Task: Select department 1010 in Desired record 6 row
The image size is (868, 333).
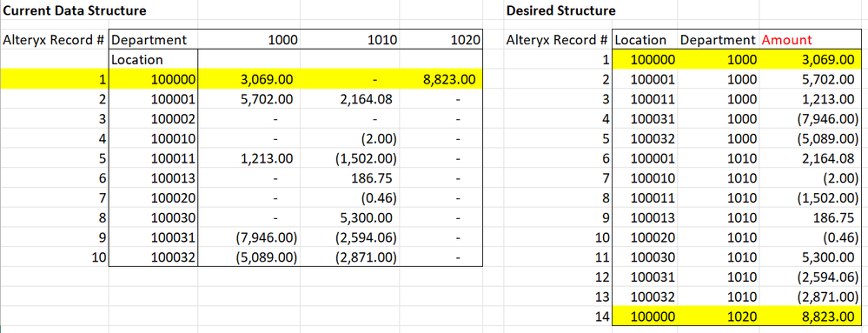Action: tap(741, 159)
